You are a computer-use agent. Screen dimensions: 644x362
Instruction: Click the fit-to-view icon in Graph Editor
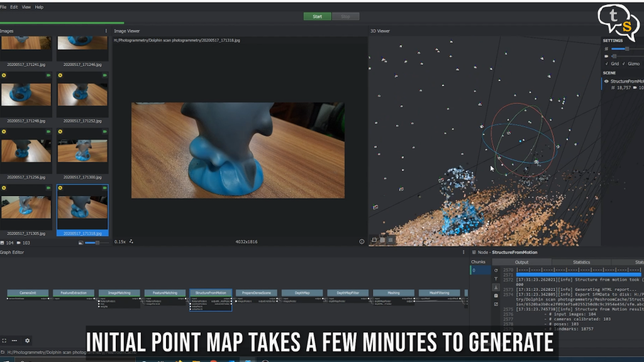(x=4, y=341)
